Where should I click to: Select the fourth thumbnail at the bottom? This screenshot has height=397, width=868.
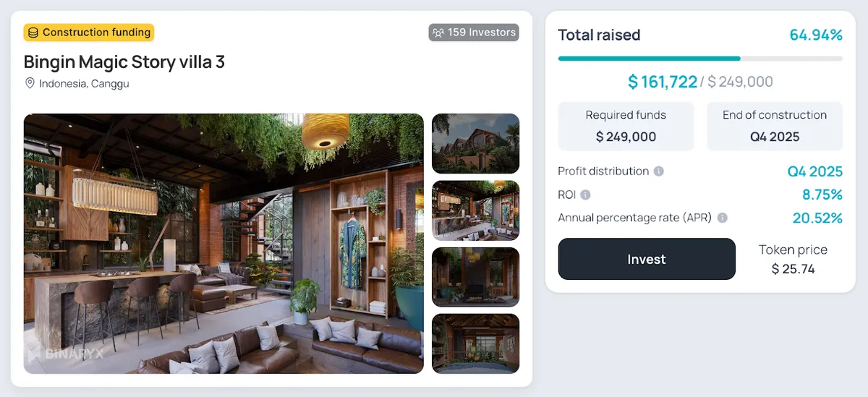475,343
